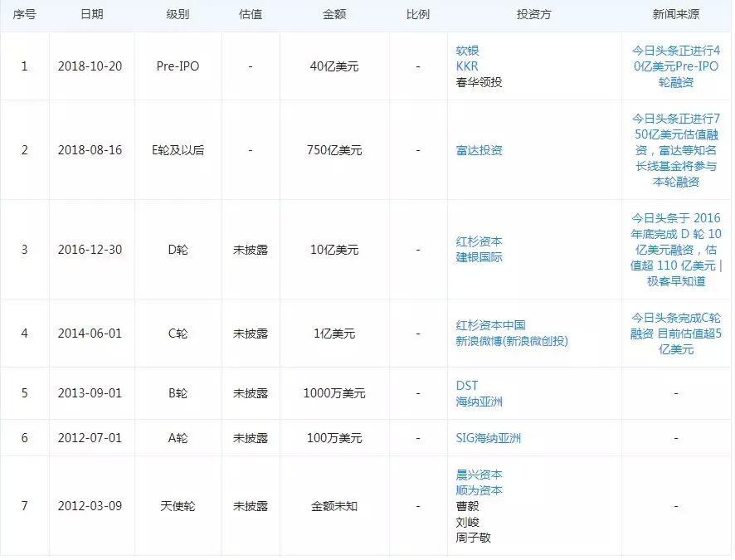Open the 晨兴资本 investor link
The image size is (735, 560).
479,475
